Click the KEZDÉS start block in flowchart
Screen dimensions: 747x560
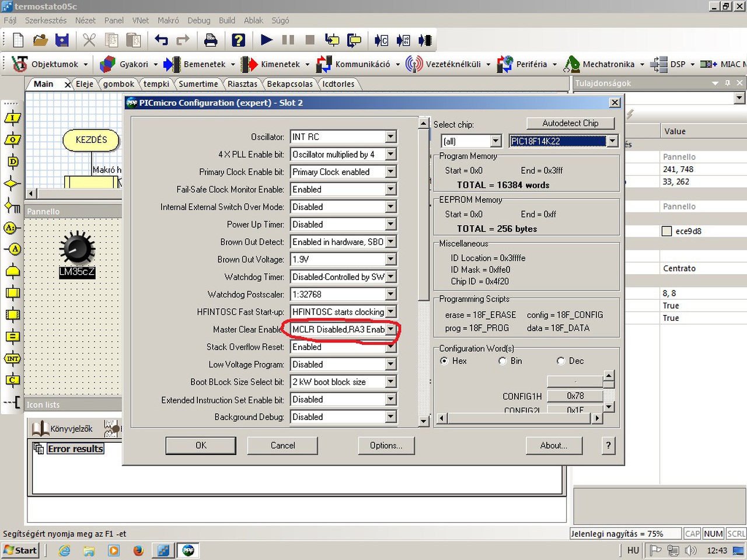[92, 140]
